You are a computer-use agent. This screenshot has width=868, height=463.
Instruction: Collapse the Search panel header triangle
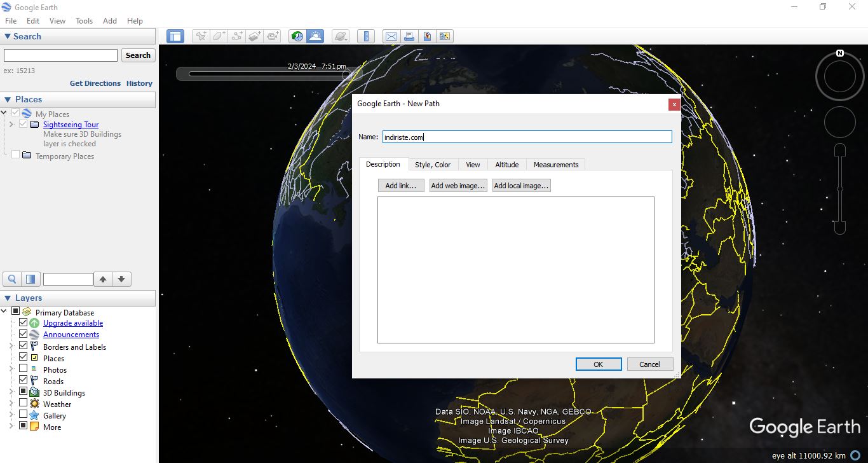pyautogui.click(x=8, y=36)
